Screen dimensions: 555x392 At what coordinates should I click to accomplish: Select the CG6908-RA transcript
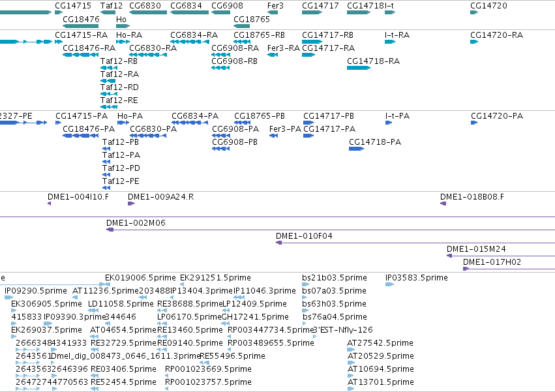pos(220,55)
